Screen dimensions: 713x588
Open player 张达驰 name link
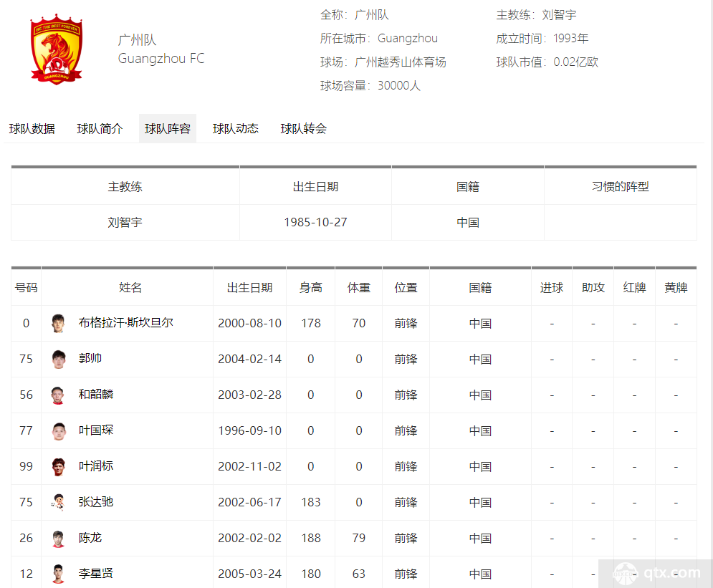pos(96,502)
